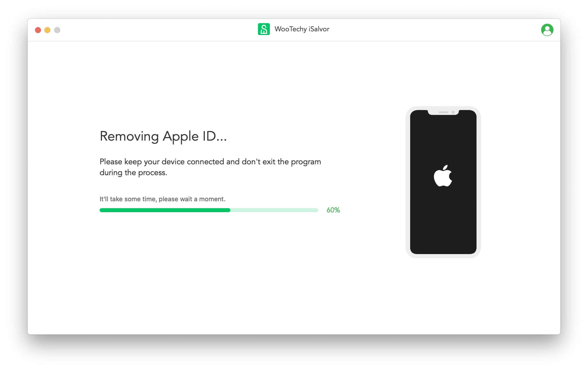Click the white Apple logo on the phone
The image size is (588, 371).
(443, 176)
